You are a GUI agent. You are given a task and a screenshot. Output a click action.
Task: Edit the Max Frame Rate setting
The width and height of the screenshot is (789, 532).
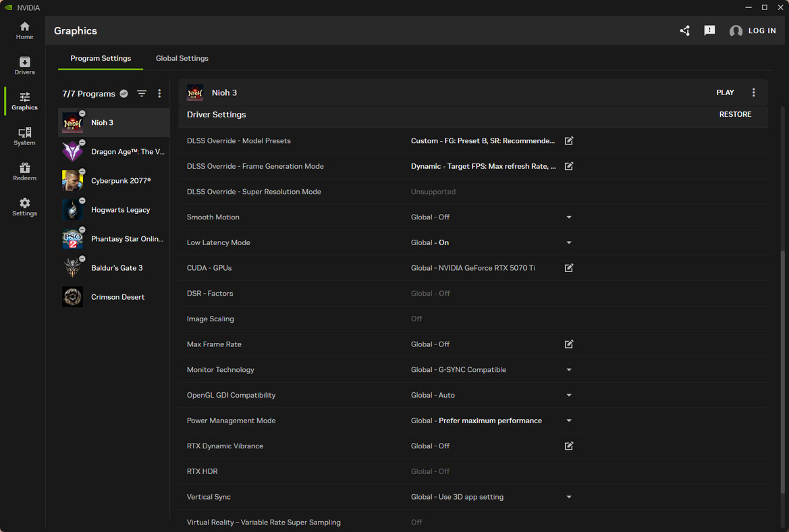(569, 344)
